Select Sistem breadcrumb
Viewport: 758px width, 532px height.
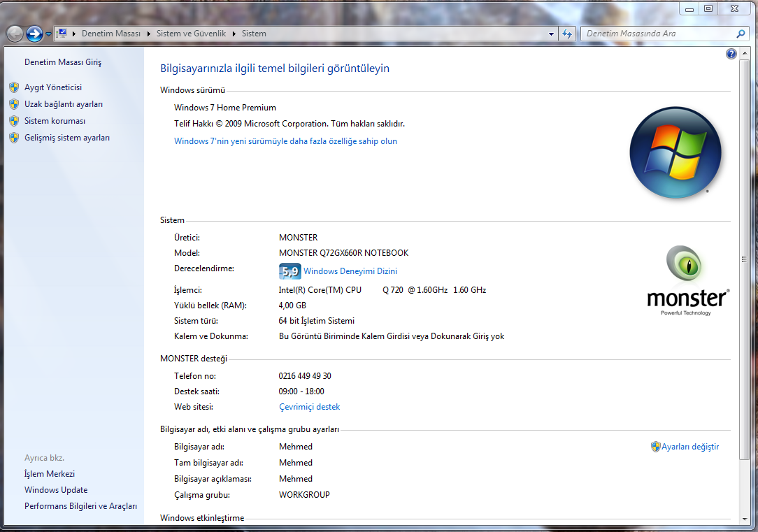[x=254, y=34]
